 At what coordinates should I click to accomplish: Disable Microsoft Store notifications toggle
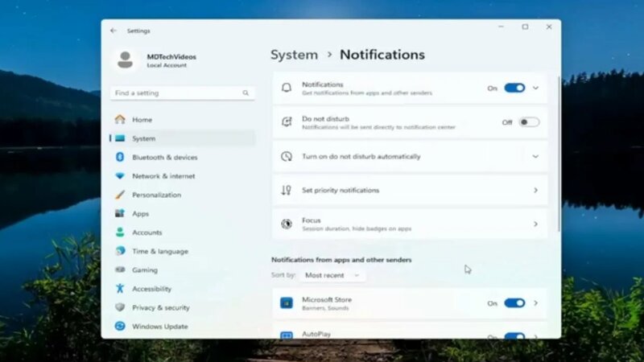click(514, 303)
